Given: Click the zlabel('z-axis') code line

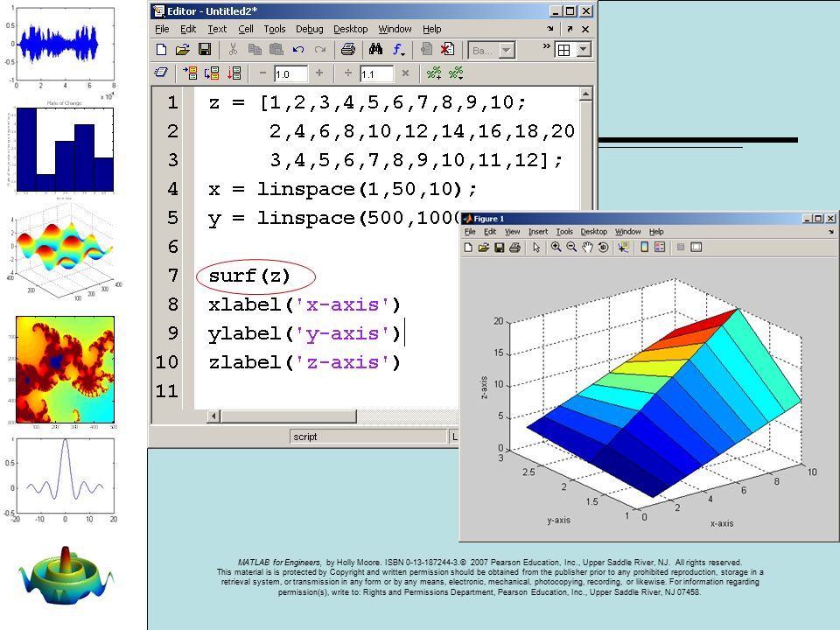Looking at the screenshot, I should pos(304,362).
